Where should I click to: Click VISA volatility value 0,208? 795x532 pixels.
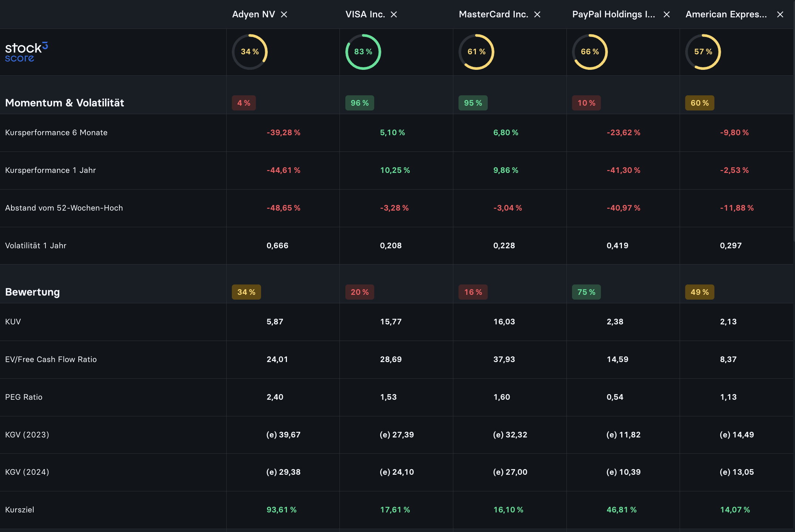(391, 246)
